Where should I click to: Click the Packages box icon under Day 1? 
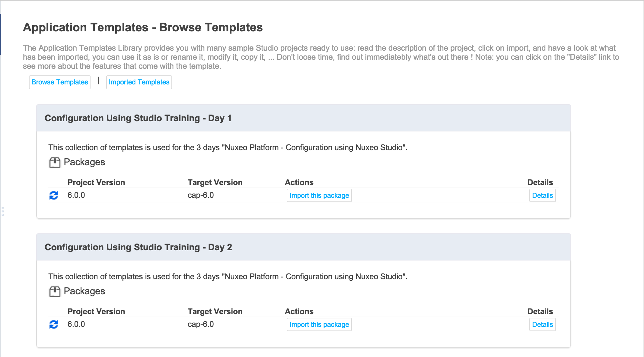[55, 163]
